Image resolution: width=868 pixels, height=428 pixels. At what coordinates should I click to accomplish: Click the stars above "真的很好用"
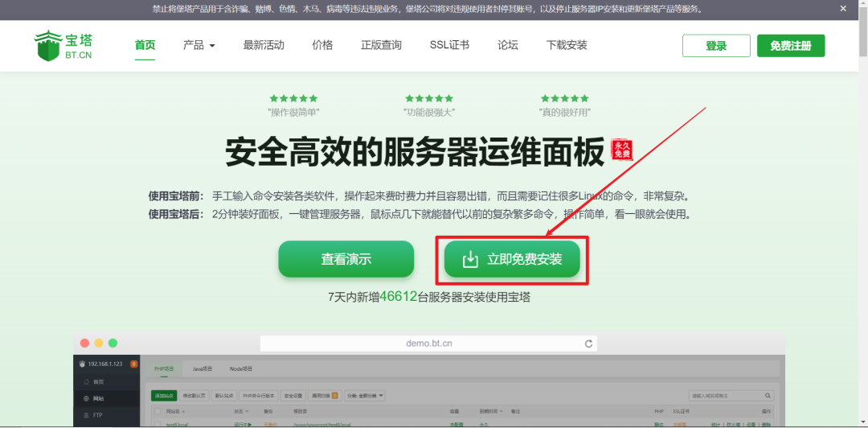coord(565,99)
